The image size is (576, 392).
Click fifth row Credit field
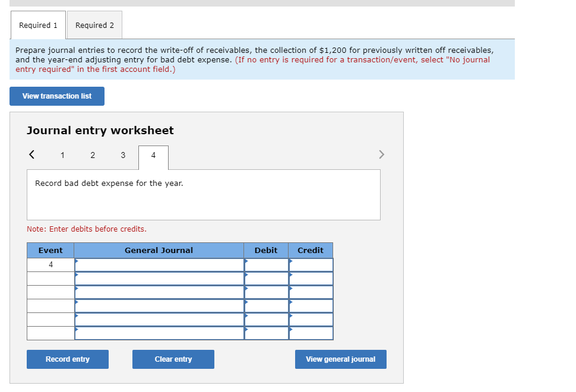click(311, 320)
